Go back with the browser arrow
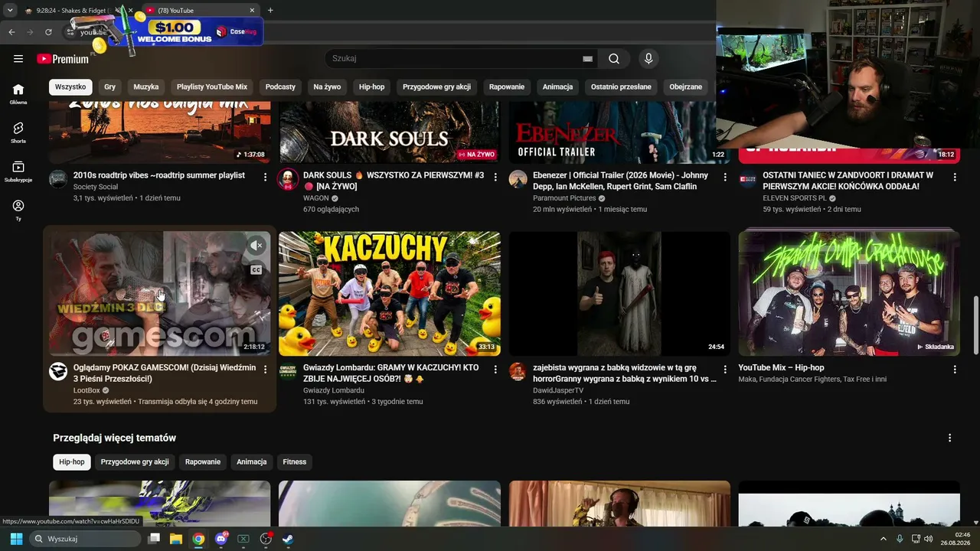This screenshot has width=980, height=551. pos(11,32)
